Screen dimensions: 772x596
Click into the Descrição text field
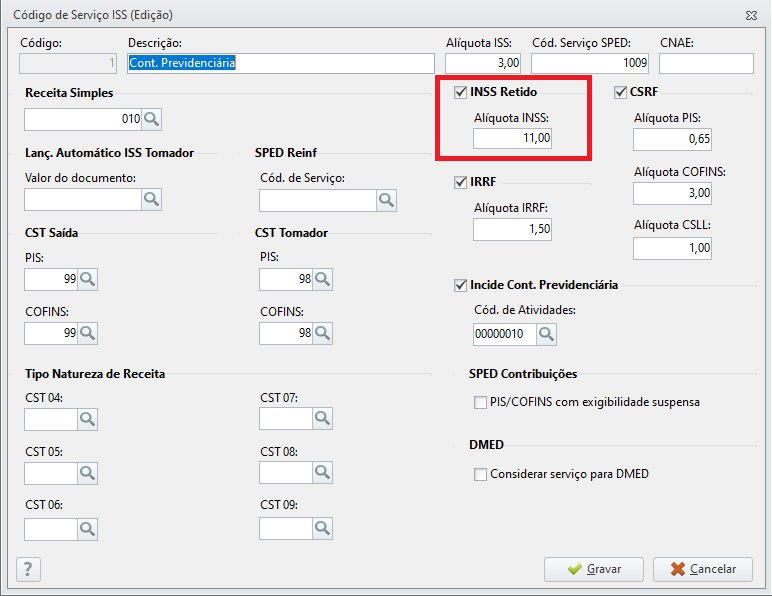point(280,63)
